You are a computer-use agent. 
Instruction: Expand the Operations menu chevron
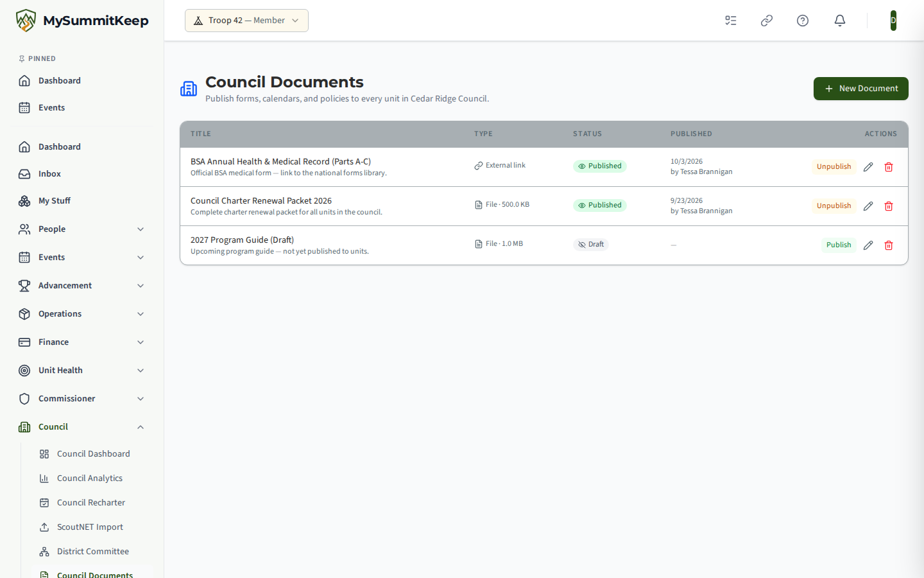141,314
